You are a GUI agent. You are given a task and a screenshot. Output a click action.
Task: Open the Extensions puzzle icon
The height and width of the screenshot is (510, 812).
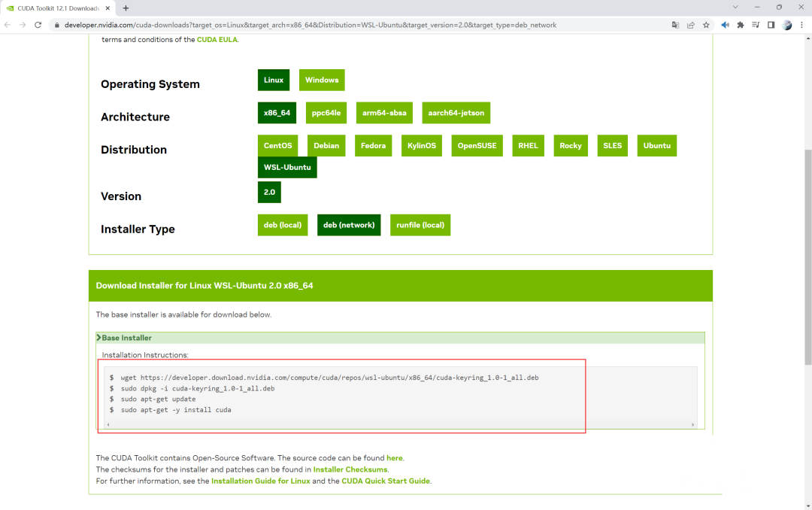coord(741,25)
